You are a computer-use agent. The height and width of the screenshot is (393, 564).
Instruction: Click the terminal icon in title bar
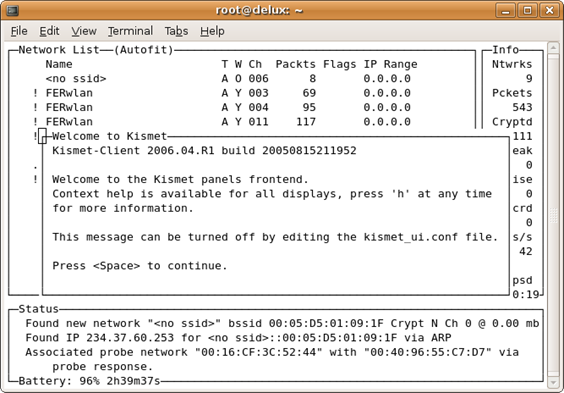point(12,10)
